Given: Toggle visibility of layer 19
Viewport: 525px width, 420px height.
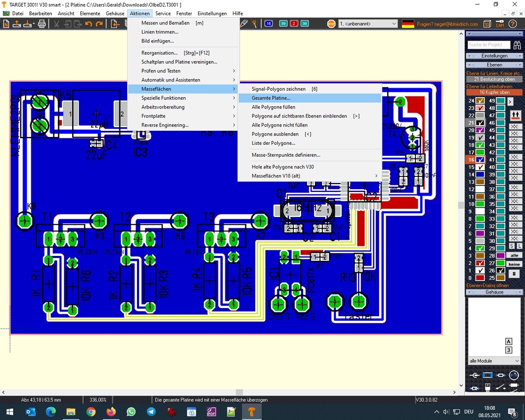Looking at the screenshot, I should click(480, 137).
